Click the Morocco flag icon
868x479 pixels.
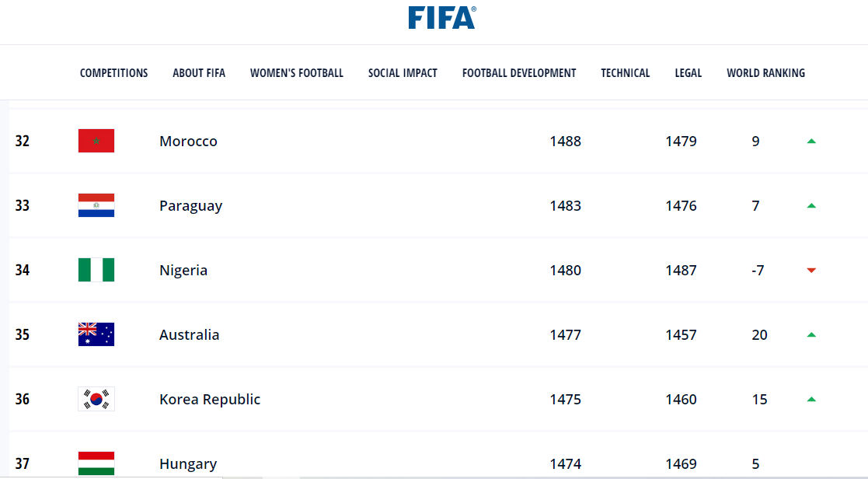pos(96,141)
